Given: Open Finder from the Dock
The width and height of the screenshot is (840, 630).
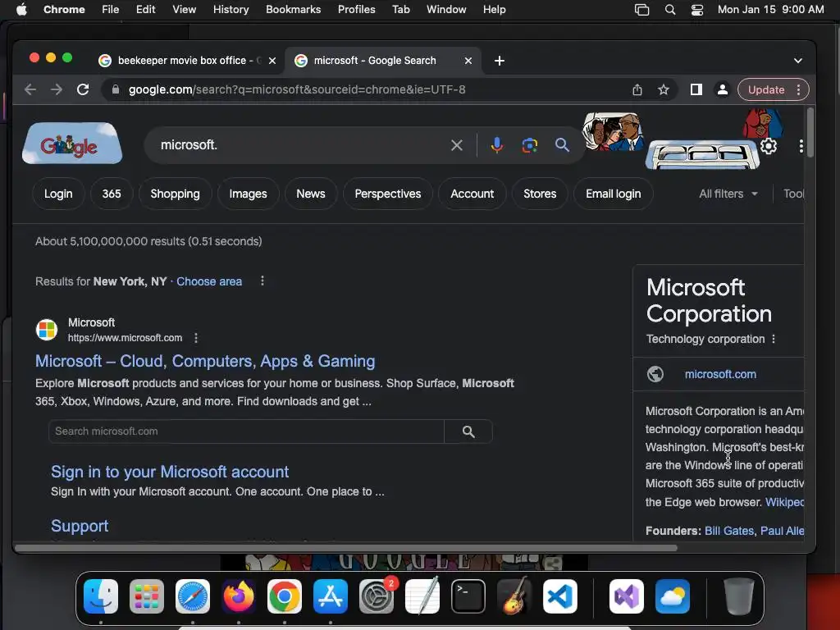Looking at the screenshot, I should [101, 596].
